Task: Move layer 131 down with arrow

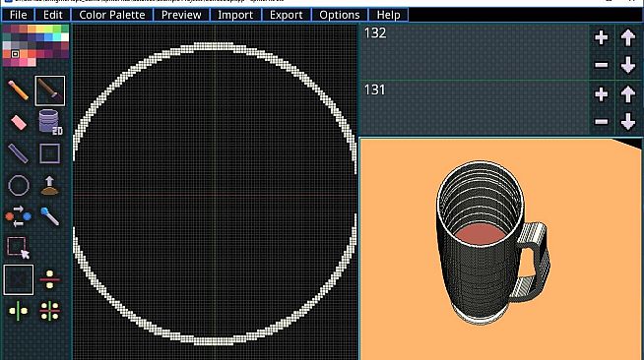Action: click(628, 121)
